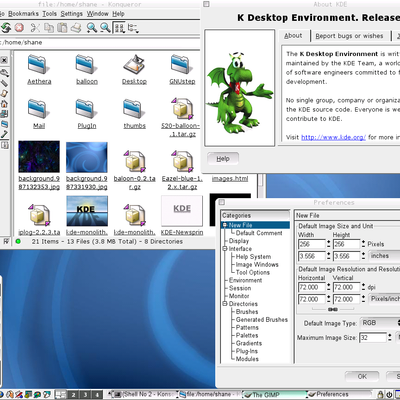Image resolution: width=400 pixels, height=400 pixels.
Task: Lock screen with the padlock panel icon
Action: (x=380, y=395)
